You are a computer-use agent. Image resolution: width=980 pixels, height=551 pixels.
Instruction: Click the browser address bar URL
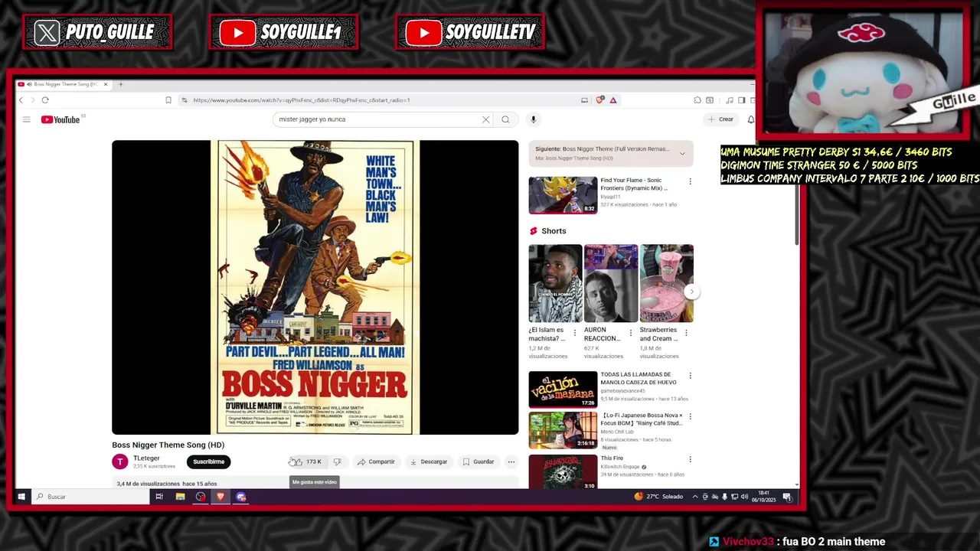click(x=302, y=100)
